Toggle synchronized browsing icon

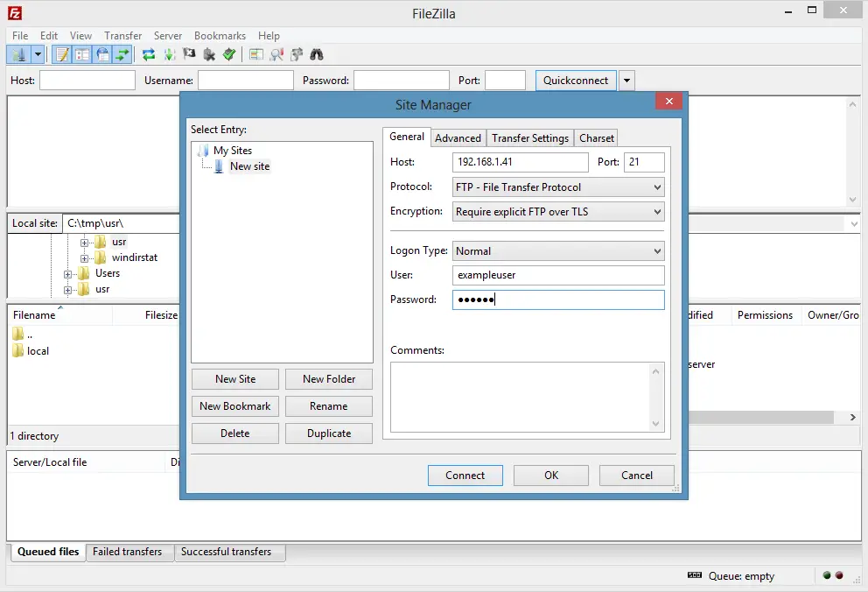click(297, 54)
